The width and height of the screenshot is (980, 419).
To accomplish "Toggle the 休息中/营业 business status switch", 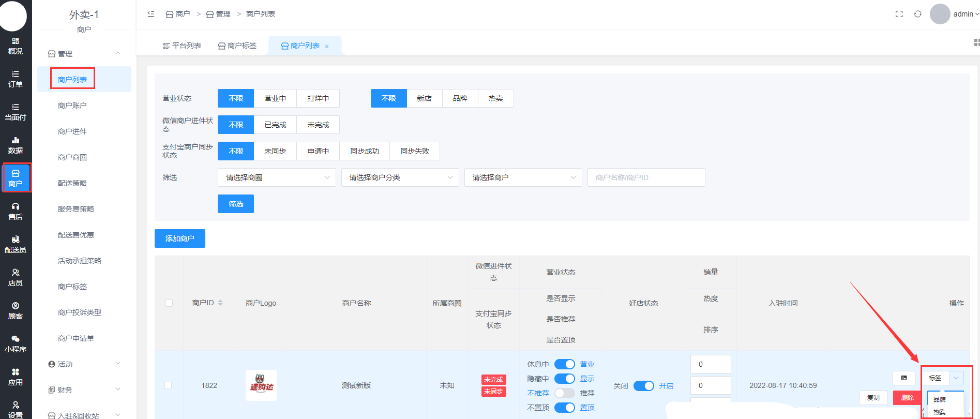I will [x=564, y=364].
